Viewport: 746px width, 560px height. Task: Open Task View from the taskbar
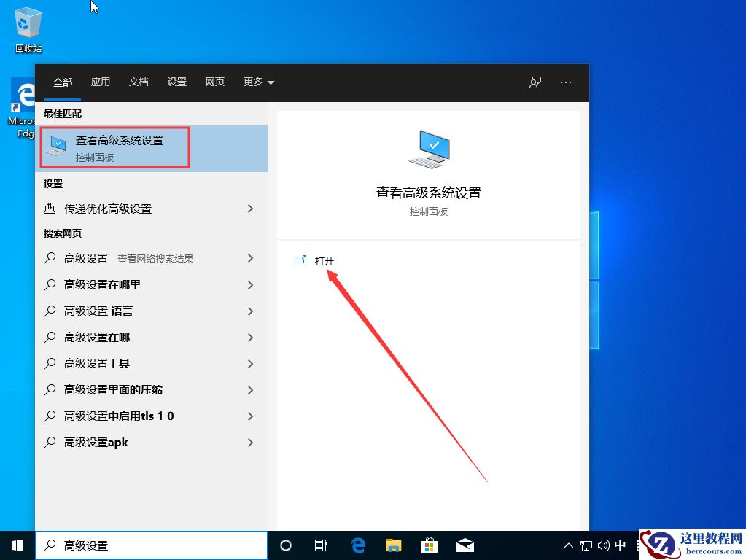pyautogui.click(x=321, y=545)
